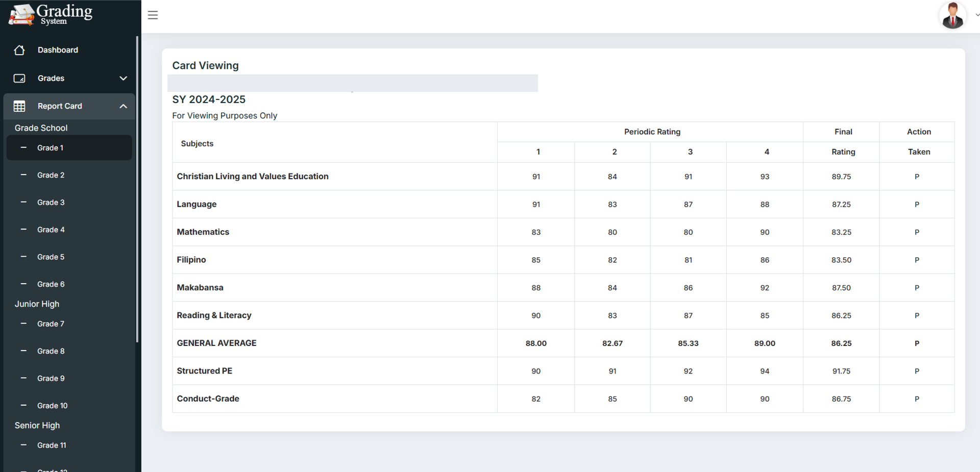Viewport: 980px width, 472px height.
Task: Go to Grade 5 report card
Action: pos(51,257)
